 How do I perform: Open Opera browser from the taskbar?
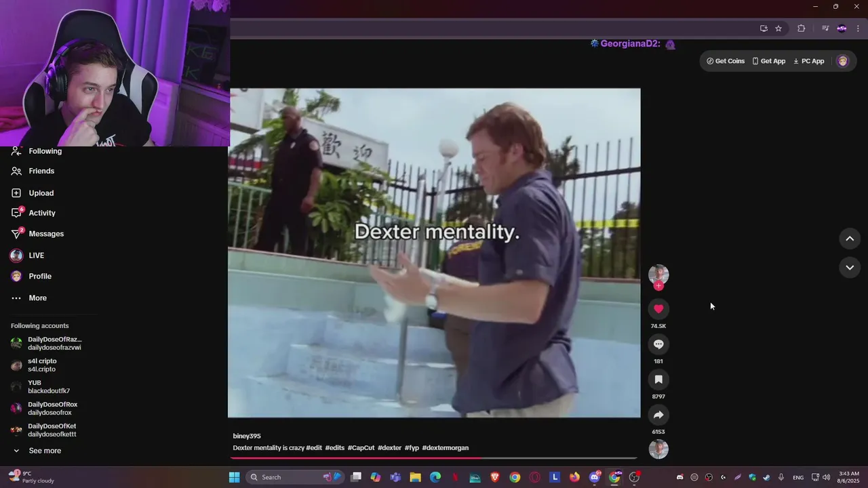(x=535, y=477)
